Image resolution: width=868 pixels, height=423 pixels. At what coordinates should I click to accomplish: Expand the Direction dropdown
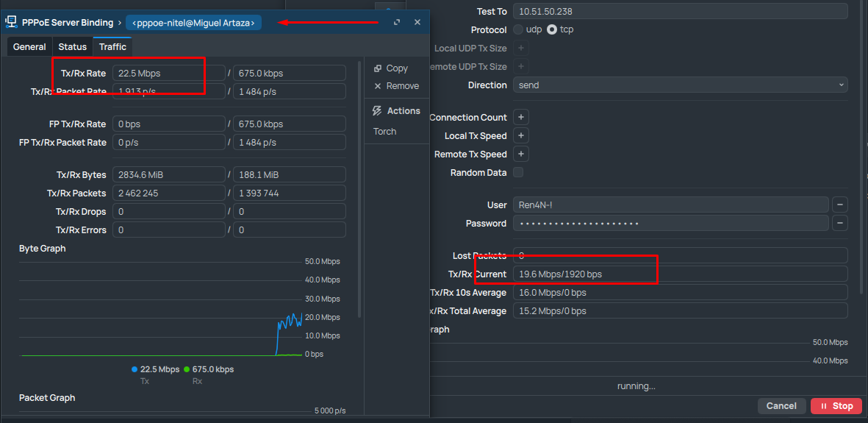(x=680, y=85)
